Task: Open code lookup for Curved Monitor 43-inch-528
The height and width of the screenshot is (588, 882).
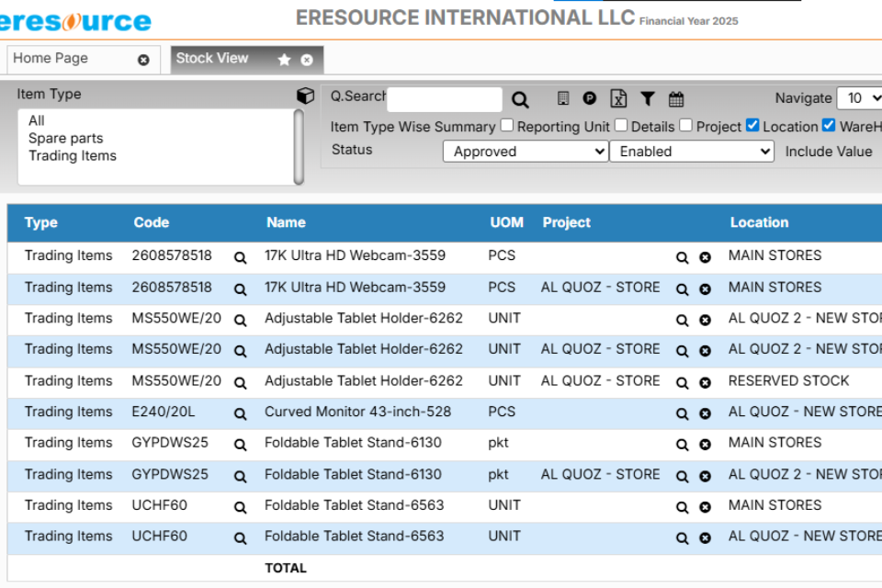Action: pyautogui.click(x=240, y=413)
